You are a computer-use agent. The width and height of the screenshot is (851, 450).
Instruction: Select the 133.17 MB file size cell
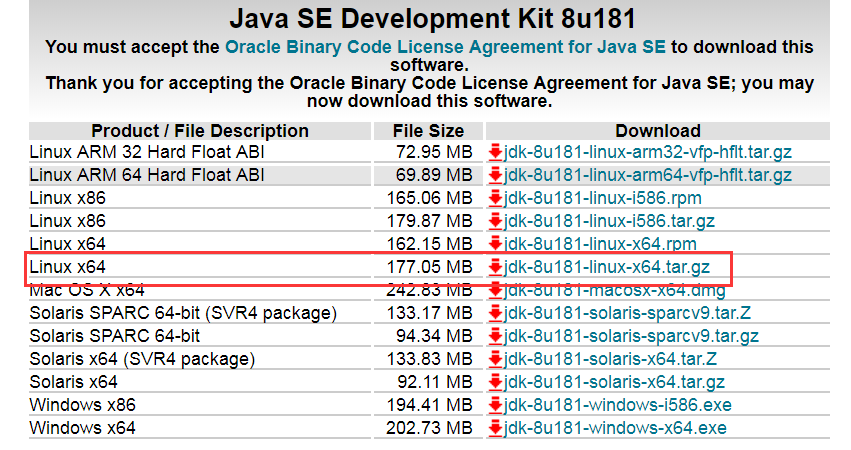(430, 313)
